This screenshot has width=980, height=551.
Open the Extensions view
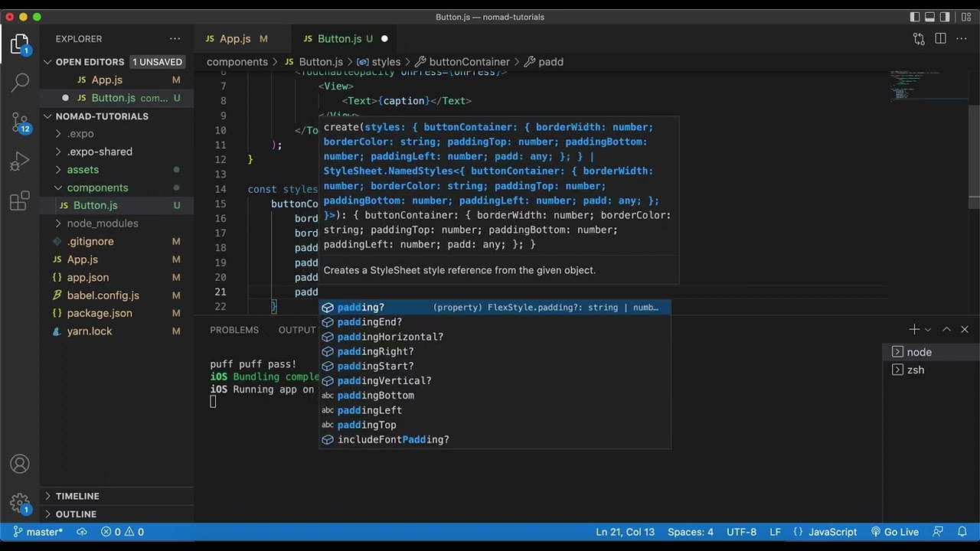point(21,201)
